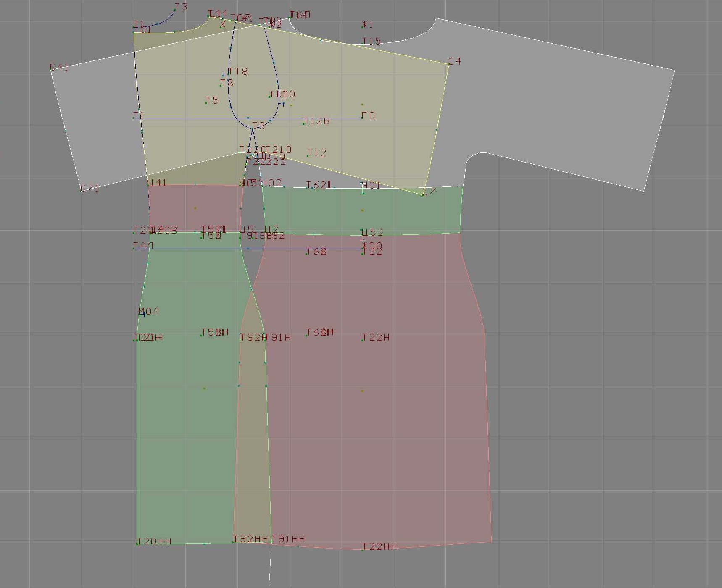Select the Ж1 point at the top
The width and height of the screenshot is (722, 588).
coord(363,26)
